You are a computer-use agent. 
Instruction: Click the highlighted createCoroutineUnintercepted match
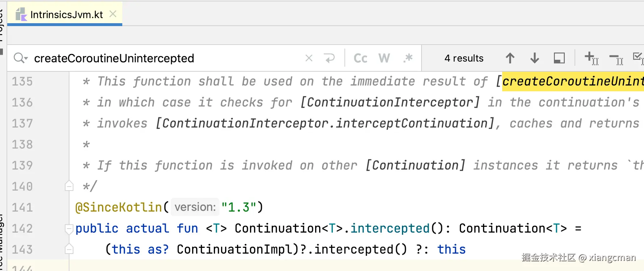coord(572,82)
